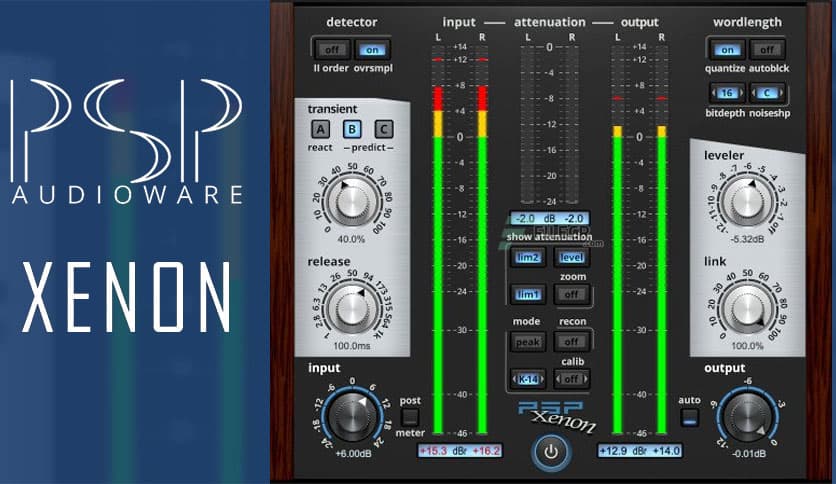This screenshot has width=836, height=484.
Task: Toggle the zoom off button
Action: click(x=572, y=294)
